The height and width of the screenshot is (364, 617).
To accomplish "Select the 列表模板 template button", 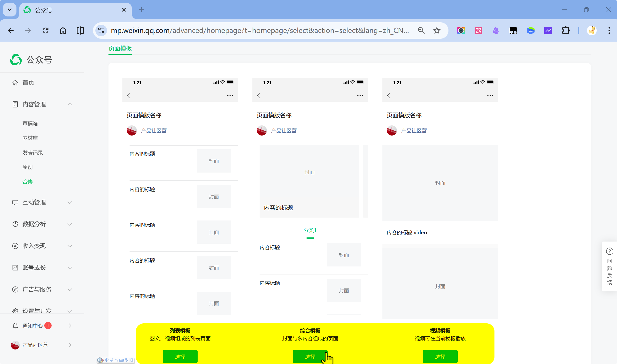I will click(x=180, y=356).
